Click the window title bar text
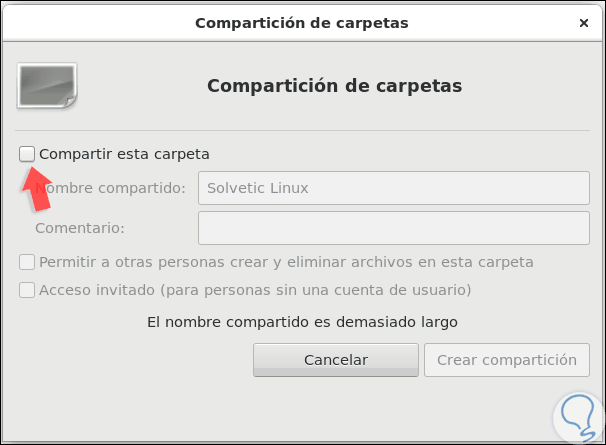This screenshot has width=606, height=445. (301, 22)
